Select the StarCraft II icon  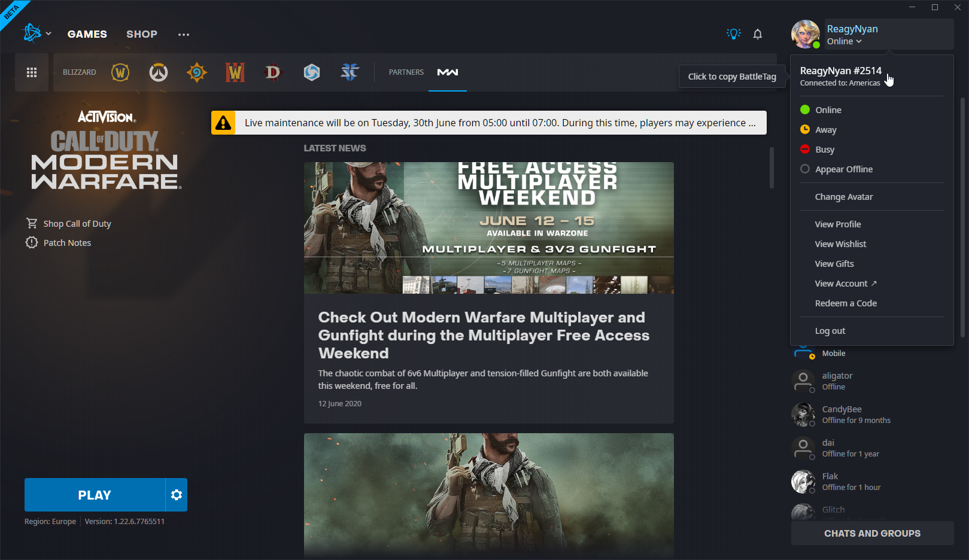point(350,72)
